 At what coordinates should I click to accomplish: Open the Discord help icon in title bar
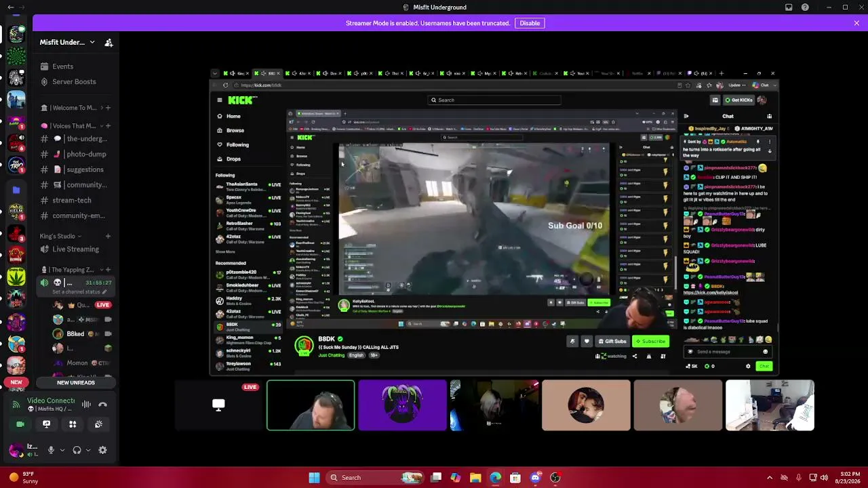pos(805,7)
